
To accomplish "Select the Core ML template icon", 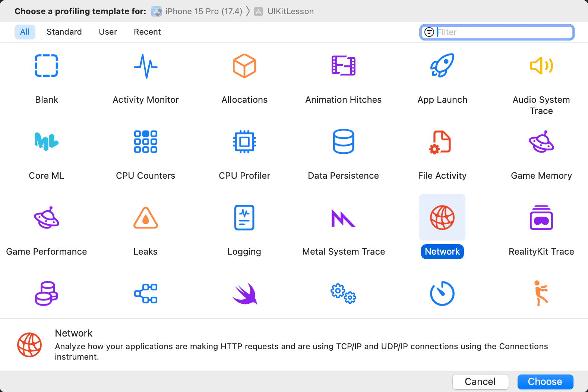I will [47, 141].
